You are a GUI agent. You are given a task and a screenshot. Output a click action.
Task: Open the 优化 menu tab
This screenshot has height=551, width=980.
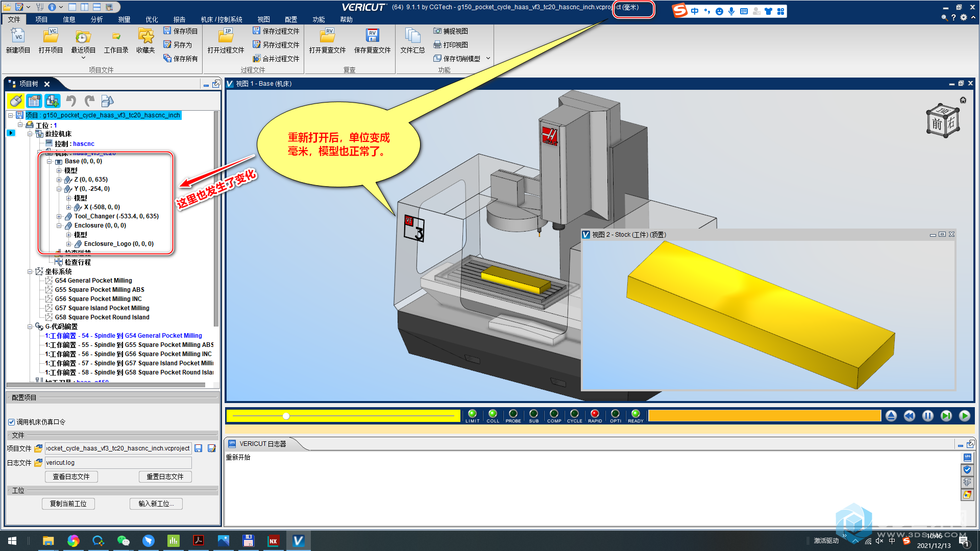tap(152, 19)
